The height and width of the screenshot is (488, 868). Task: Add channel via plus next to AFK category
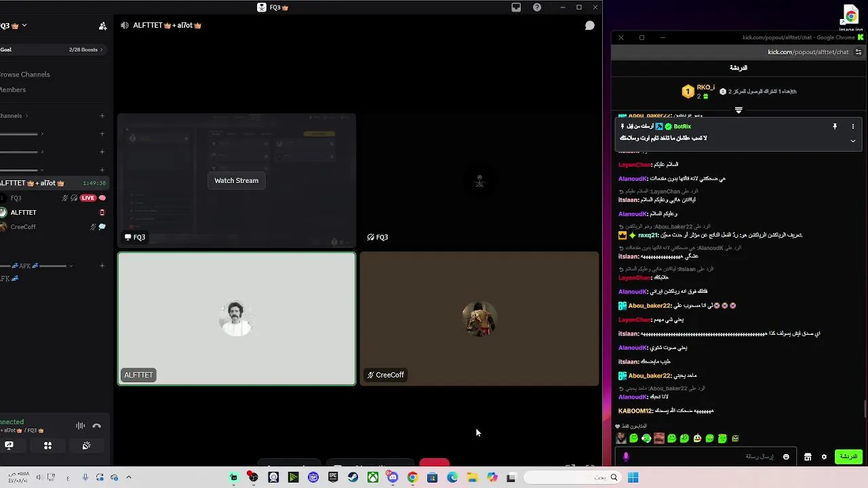[102, 266]
